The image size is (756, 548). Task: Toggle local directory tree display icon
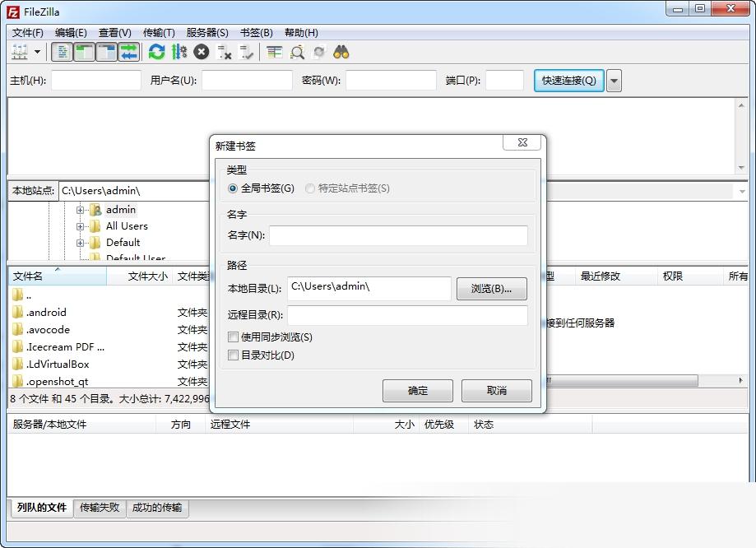tap(85, 52)
